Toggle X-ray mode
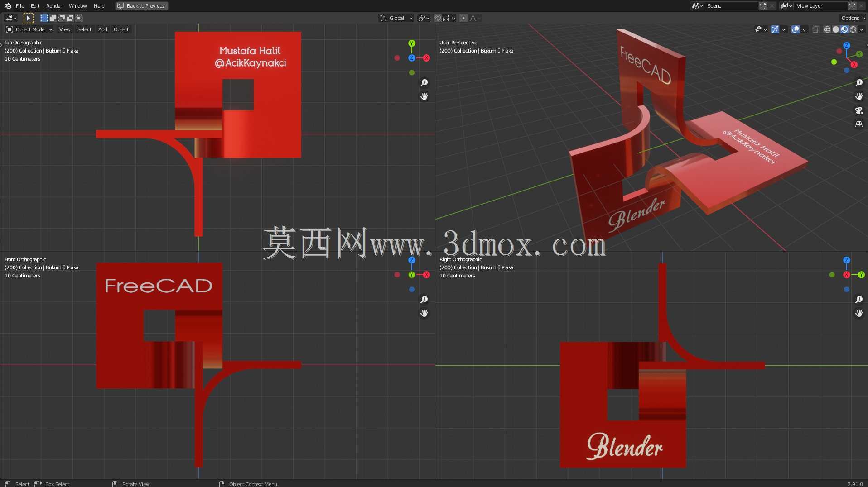This screenshot has width=868, height=487. point(815,29)
